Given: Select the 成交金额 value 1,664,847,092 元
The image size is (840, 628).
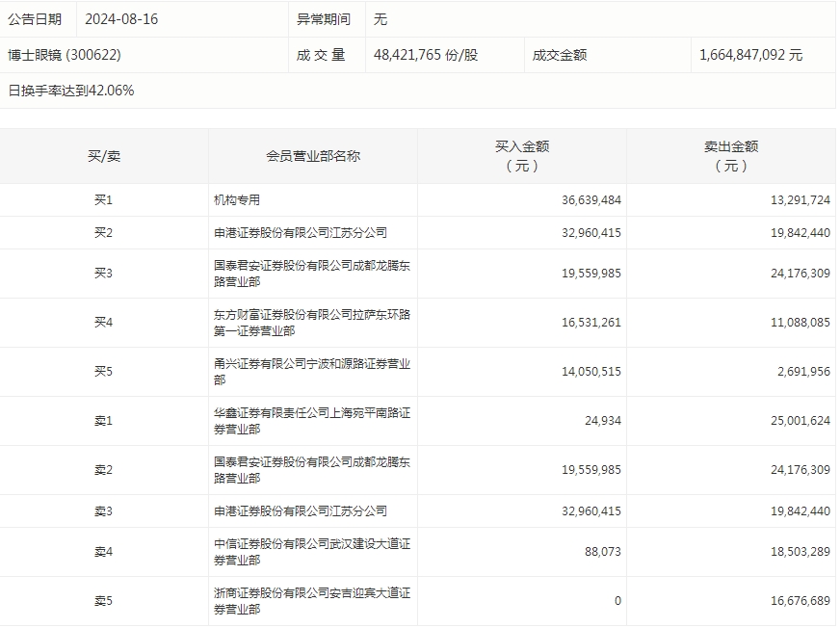Looking at the screenshot, I should [750, 55].
